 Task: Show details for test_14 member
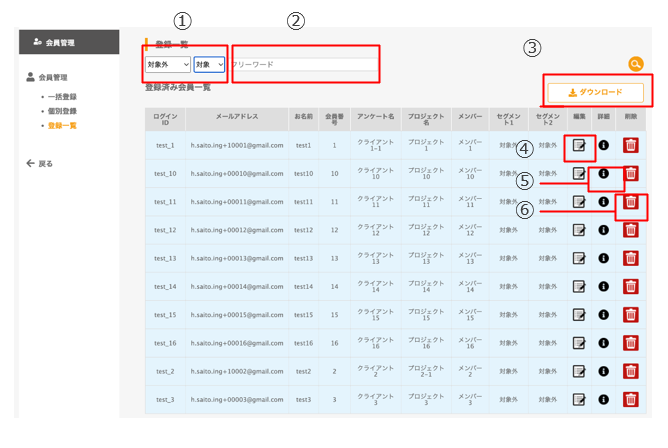(x=603, y=287)
